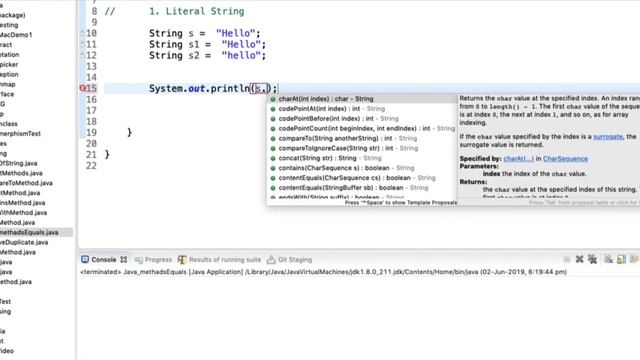Click the green icon beside compareToIgnoreCase proposal
640x360 pixels.
coord(273,149)
